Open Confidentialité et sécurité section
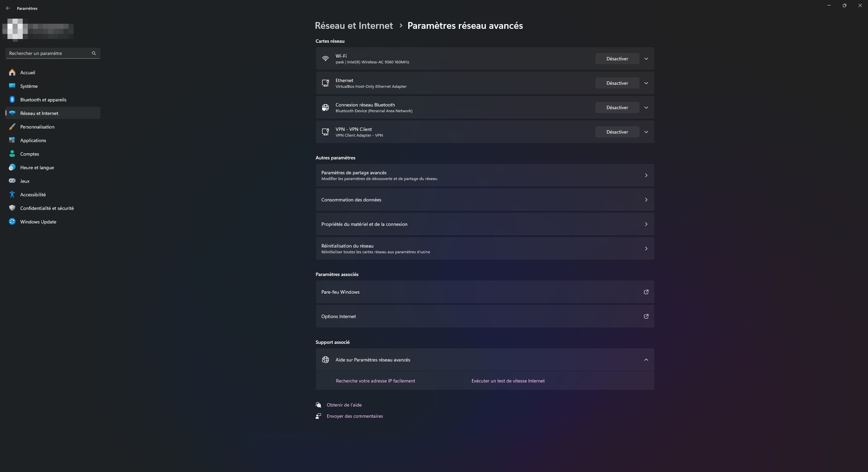Image resolution: width=868 pixels, height=472 pixels. click(x=47, y=208)
